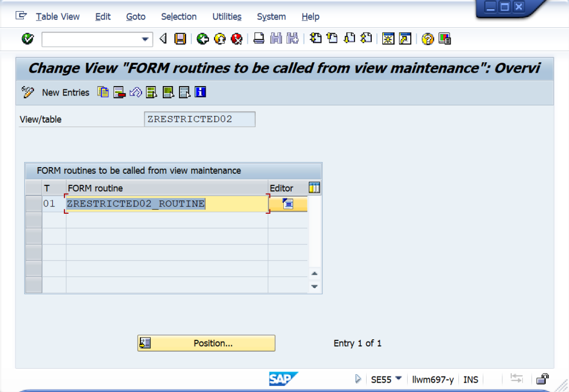Open the System menu

[271, 17]
